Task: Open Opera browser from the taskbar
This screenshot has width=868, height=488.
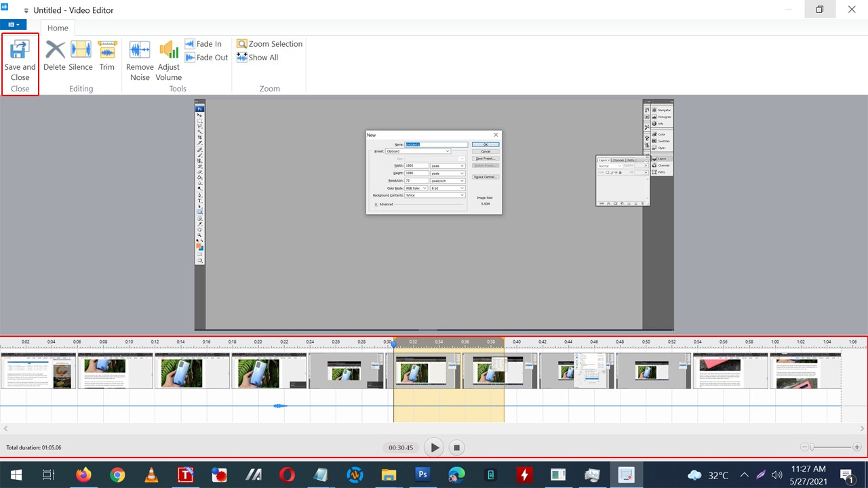Action: (x=287, y=474)
